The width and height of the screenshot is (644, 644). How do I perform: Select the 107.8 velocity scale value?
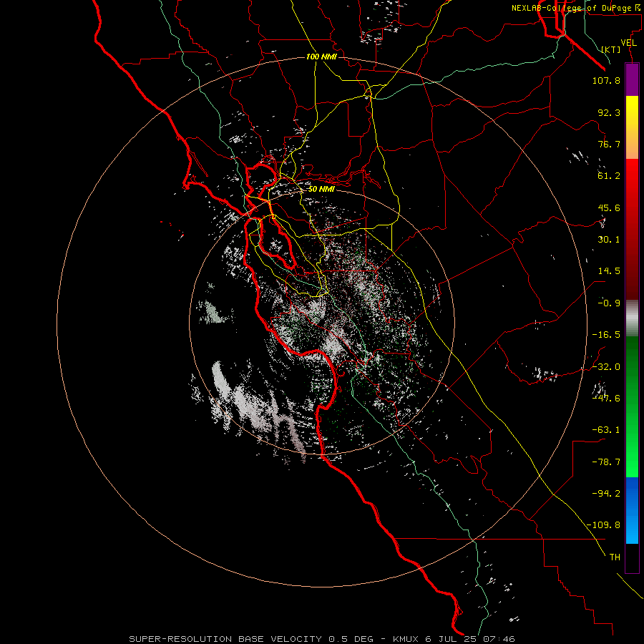[606, 80]
